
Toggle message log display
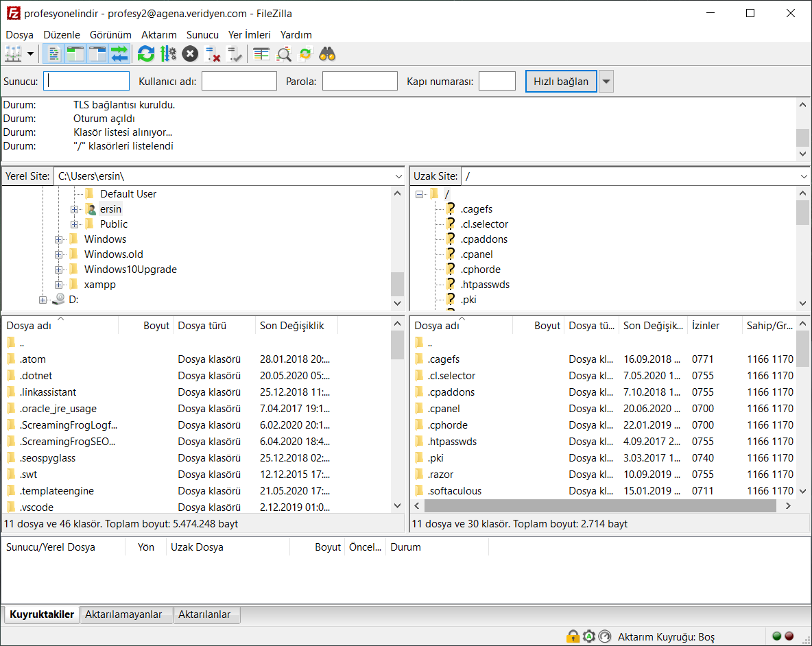pyautogui.click(x=54, y=53)
